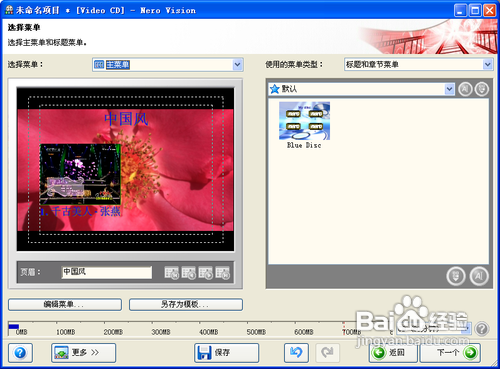Click the star icon next to 默认

click(x=274, y=89)
